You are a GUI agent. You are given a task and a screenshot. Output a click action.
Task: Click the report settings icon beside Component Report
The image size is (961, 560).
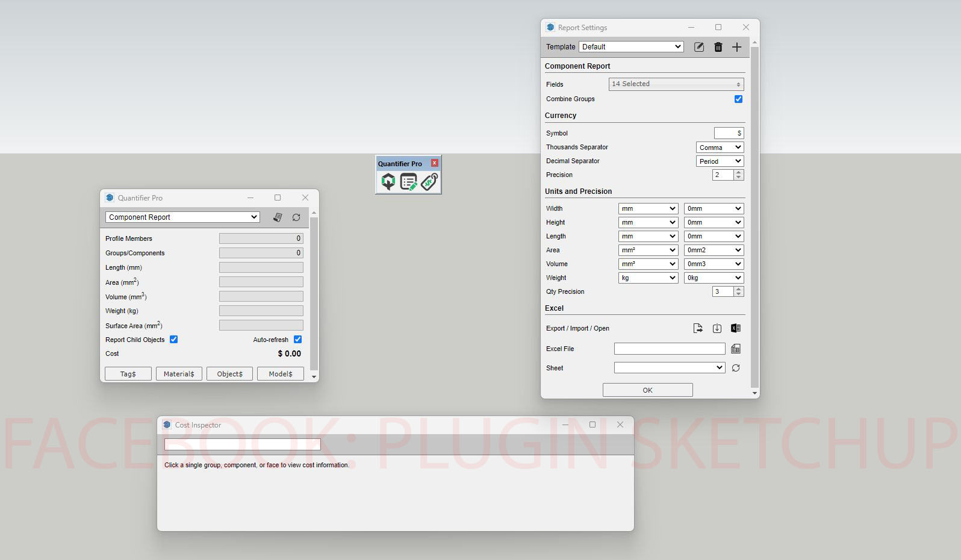click(x=278, y=217)
